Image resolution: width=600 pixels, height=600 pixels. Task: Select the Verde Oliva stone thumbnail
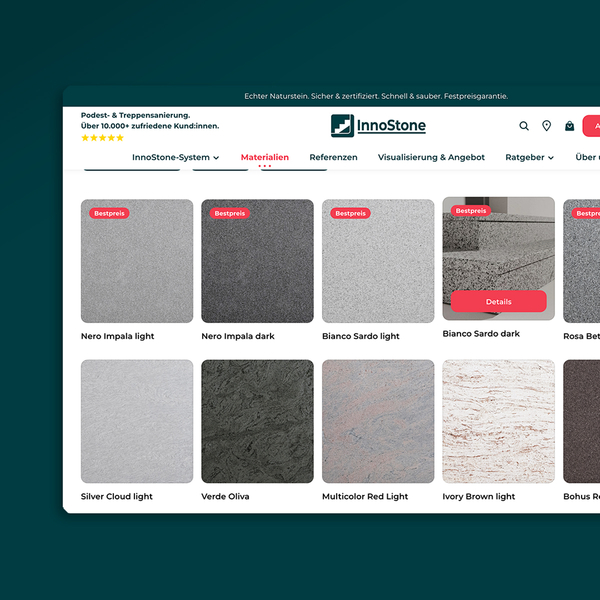coord(257,421)
